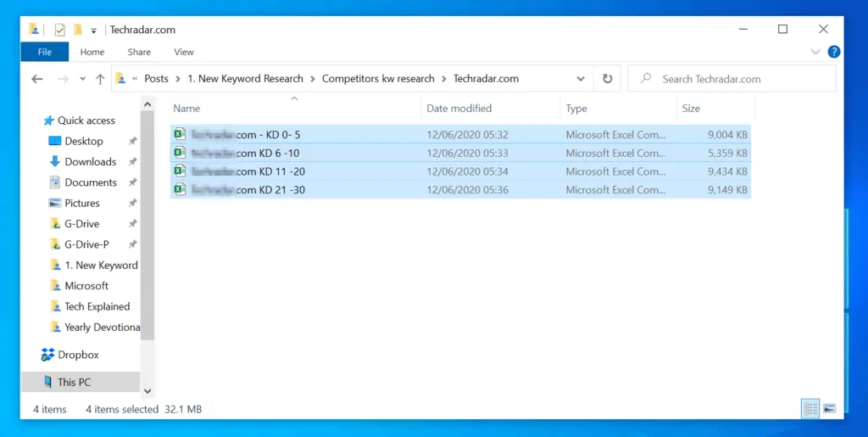The width and height of the screenshot is (868, 437).
Task: Open the File menu tab
Action: (45, 52)
